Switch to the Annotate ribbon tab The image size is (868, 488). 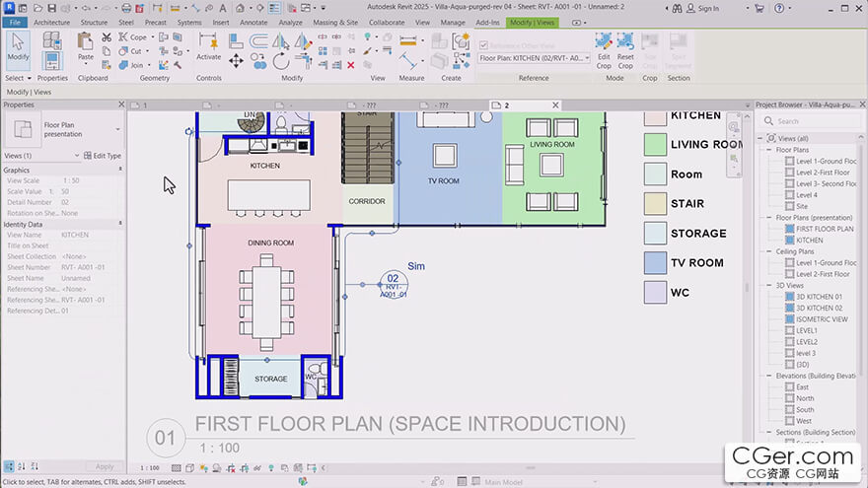[x=253, y=22]
